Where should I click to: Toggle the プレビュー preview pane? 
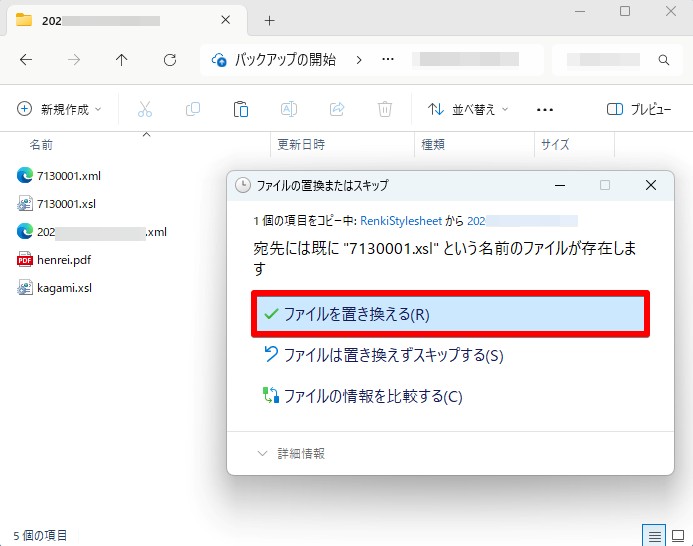639,109
